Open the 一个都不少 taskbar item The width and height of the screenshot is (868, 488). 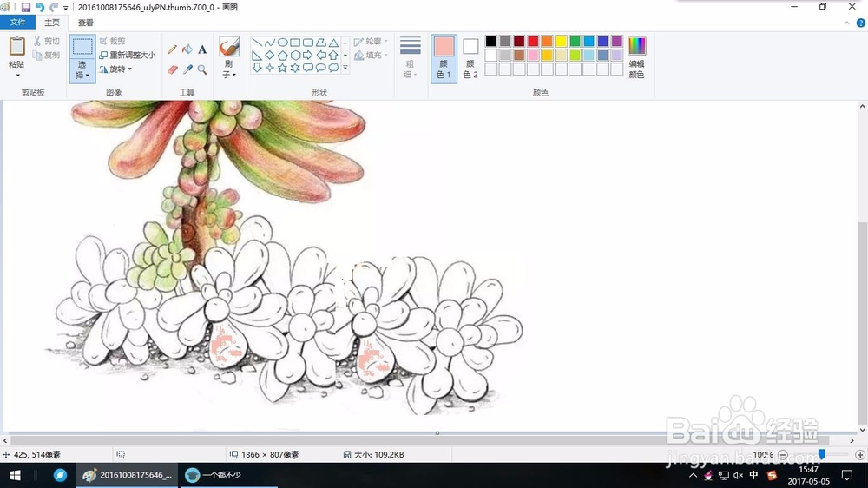tap(228, 475)
